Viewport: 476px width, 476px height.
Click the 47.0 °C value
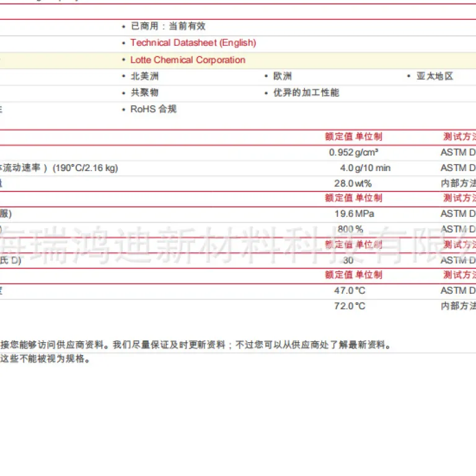[x=350, y=291]
